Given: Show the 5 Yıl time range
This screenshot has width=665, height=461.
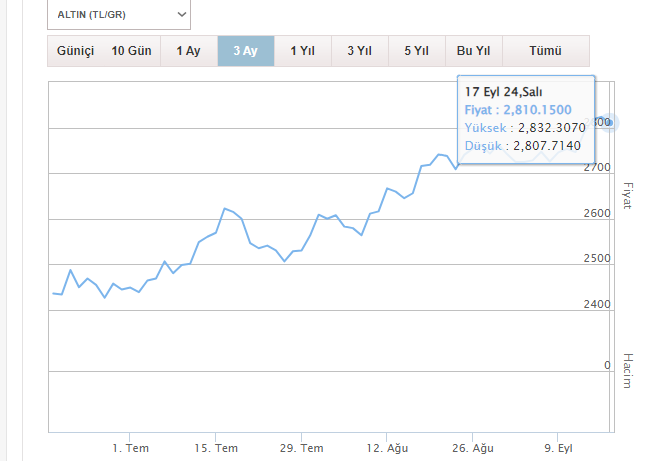Looking at the screenshot, I should [x=417, y=51].
